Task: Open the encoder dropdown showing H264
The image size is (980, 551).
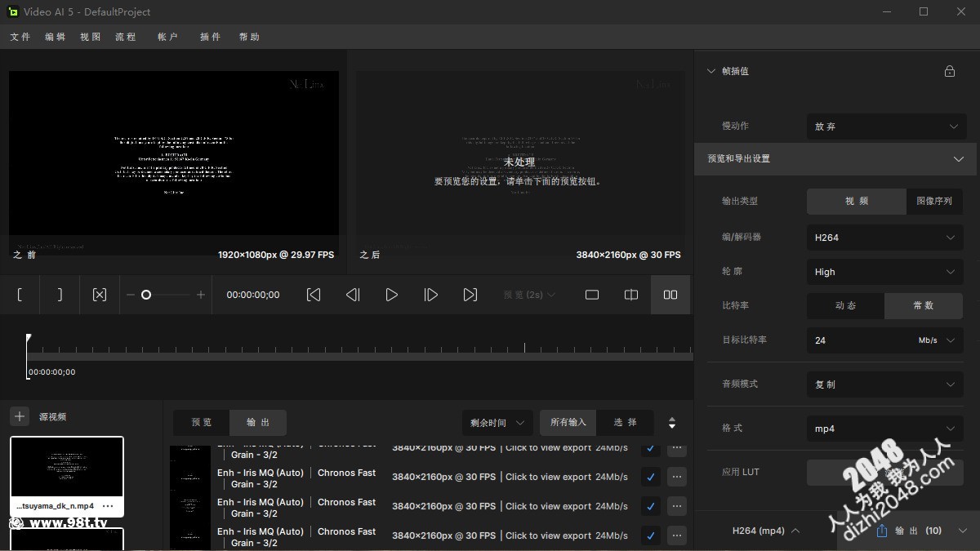Action: click(x=886, y=238)
